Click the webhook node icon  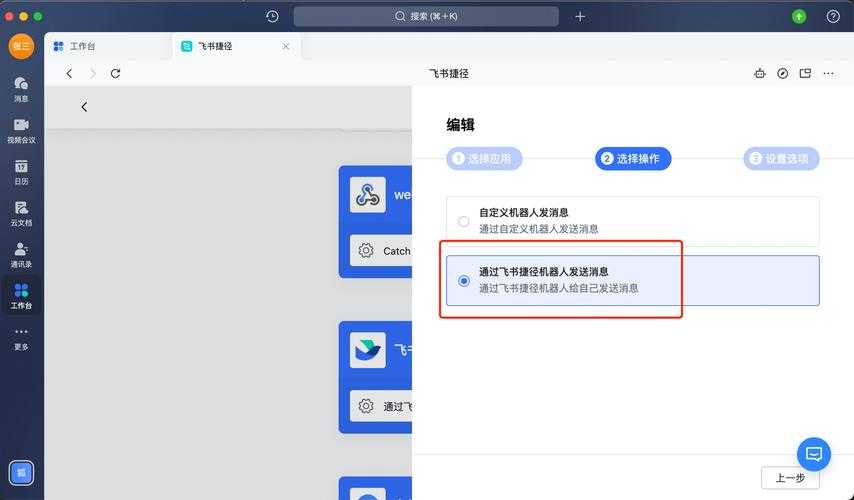coord(368,195)
